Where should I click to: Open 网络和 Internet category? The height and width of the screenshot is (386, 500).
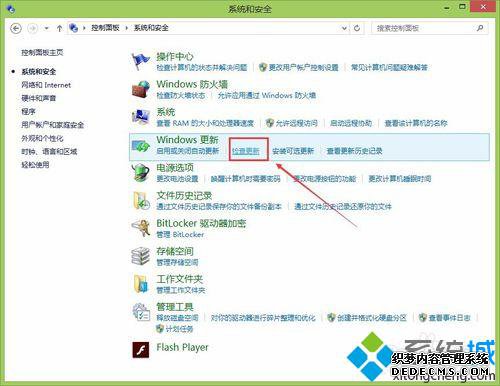click(x=46, y=85)
